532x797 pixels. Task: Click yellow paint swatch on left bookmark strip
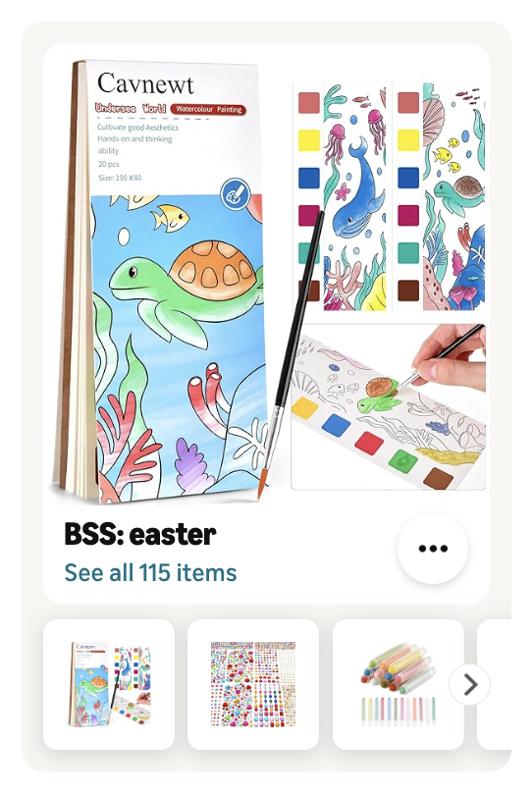(x=309, y=140)
